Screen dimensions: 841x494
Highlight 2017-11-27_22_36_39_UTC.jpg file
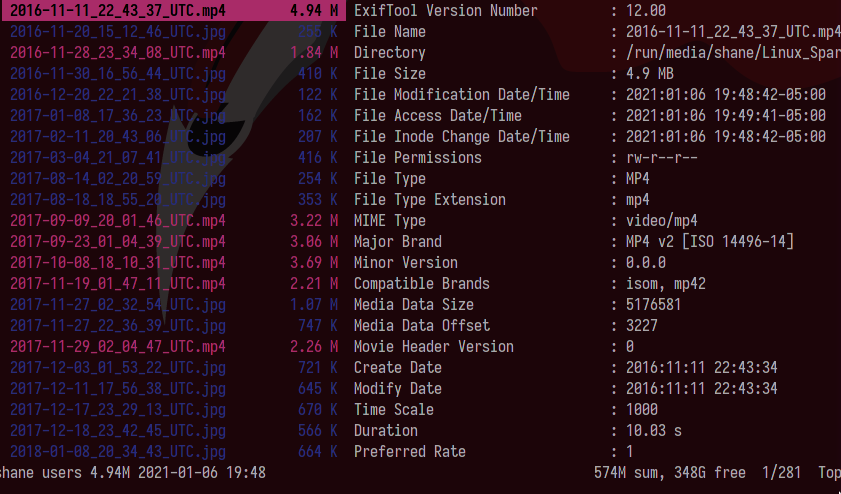[118, 326]
